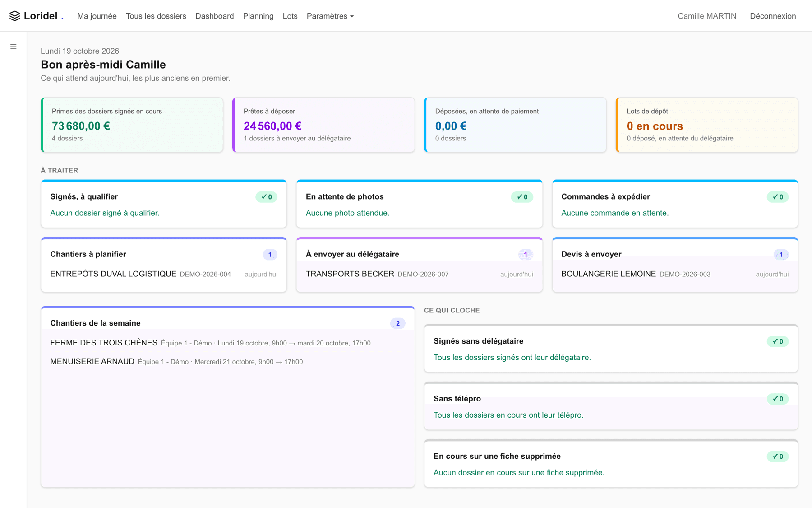Click the En attente de photos badge
The image size is (812, 508).
(x=522, y=197)
